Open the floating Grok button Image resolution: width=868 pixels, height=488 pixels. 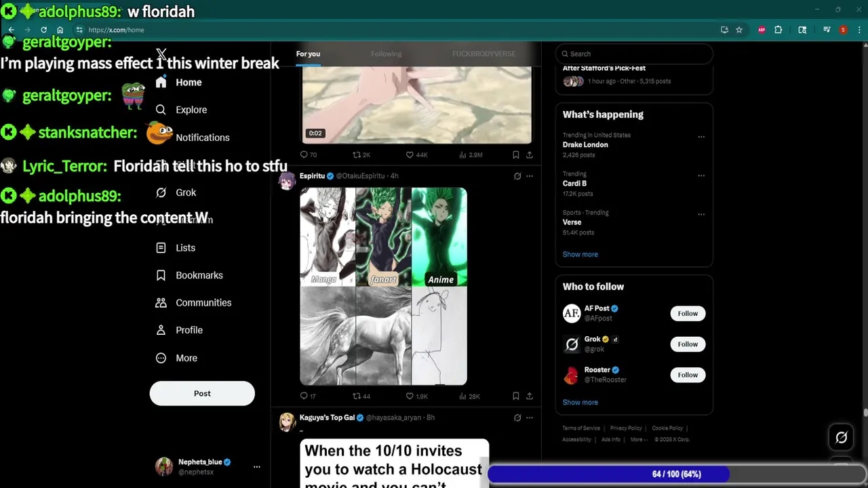click(842, 438)
